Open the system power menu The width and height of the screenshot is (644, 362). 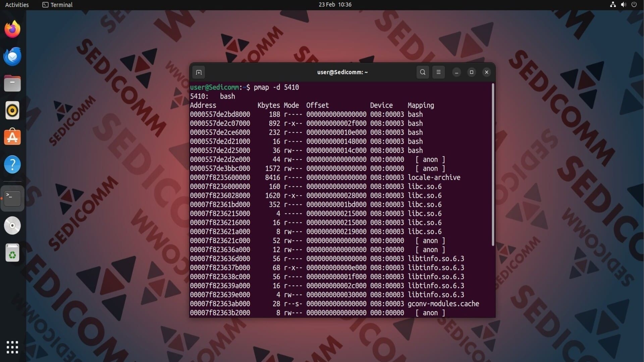(634, 5)
